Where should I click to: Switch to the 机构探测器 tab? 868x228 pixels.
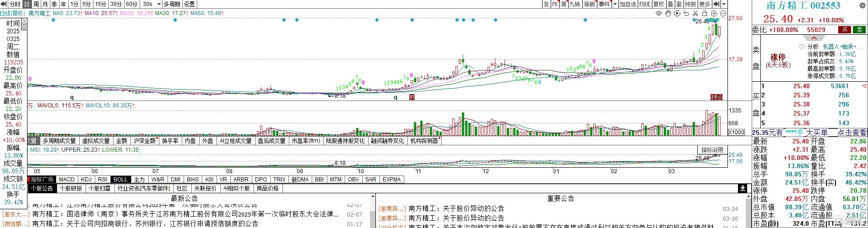coord(424,141)
